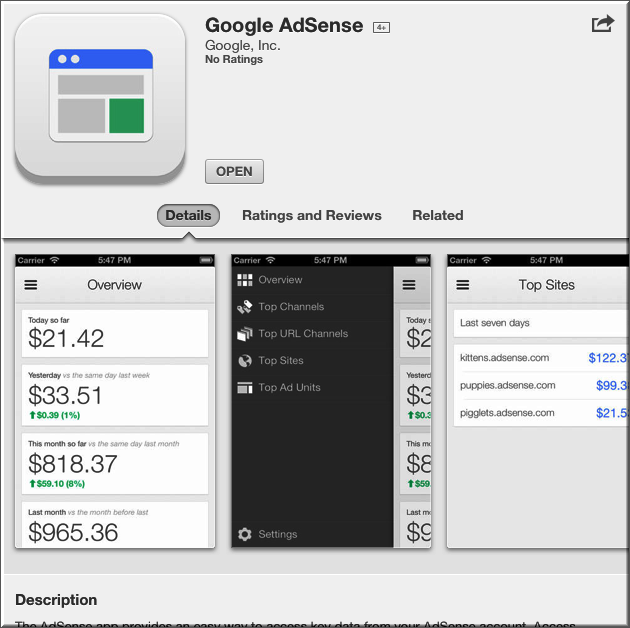Click the No Ratings label
Screen dimensions: 630x628
point(234,59)
